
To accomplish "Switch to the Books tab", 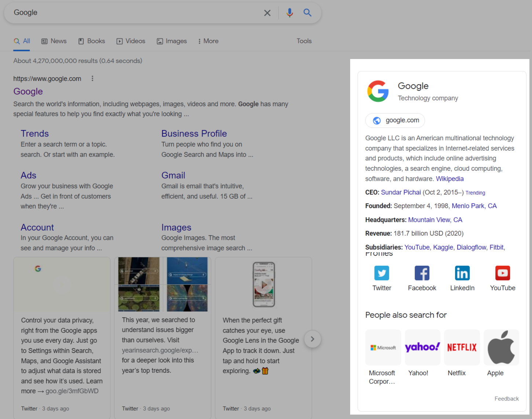I will [92, 41].
